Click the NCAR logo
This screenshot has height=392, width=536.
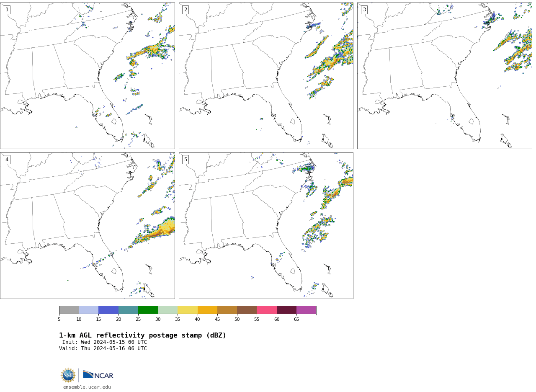(x=98, y=375)
